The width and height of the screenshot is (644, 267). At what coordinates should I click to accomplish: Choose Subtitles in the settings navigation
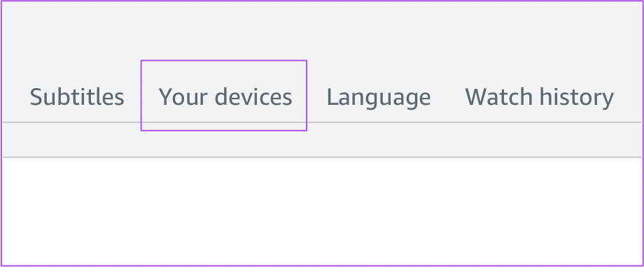[x=77, y=97]
